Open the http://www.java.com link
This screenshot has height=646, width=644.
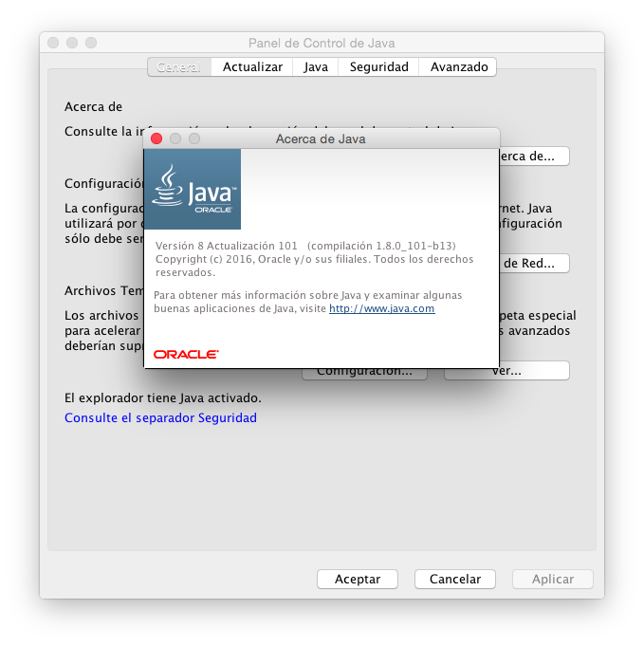(381, 308)
